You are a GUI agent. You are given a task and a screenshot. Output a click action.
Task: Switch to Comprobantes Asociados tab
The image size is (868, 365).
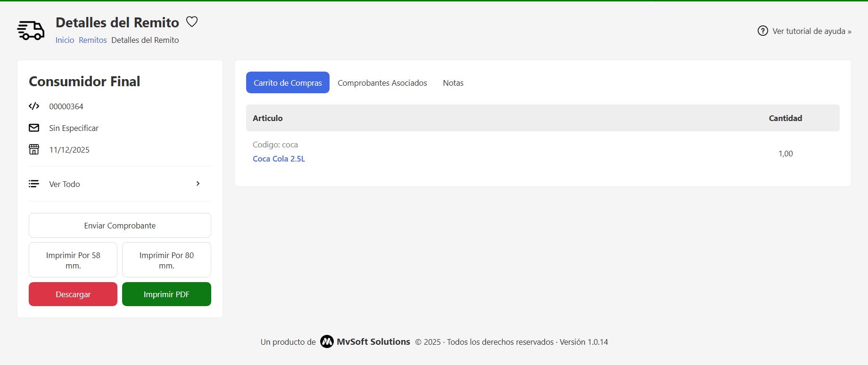(x=382, y=83)
